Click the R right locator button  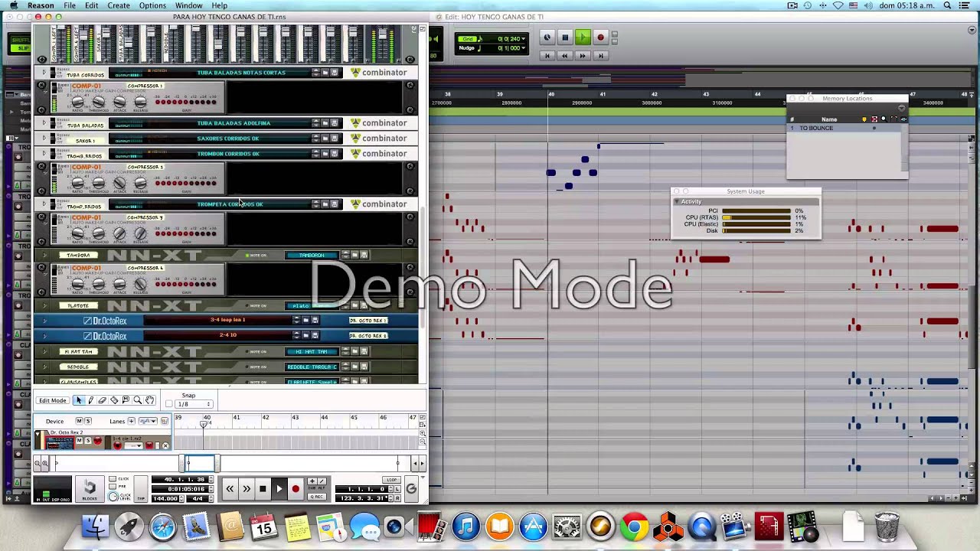[x=398, y=498]
